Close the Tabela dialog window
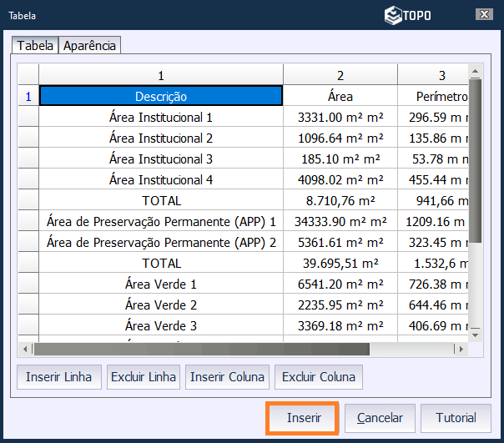The width and height of the screenshot is (504, 443). (x=482, y=15)
